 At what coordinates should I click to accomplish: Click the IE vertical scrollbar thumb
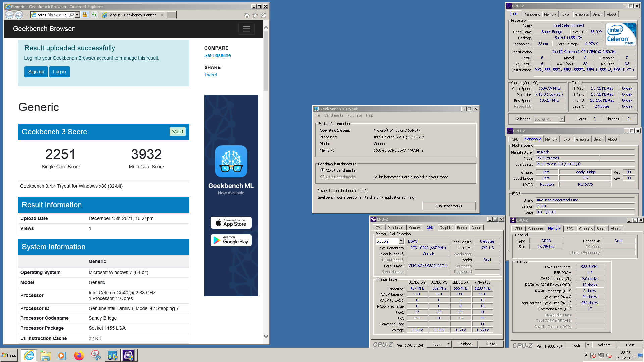pyautogui.click(x=266, y=61)
